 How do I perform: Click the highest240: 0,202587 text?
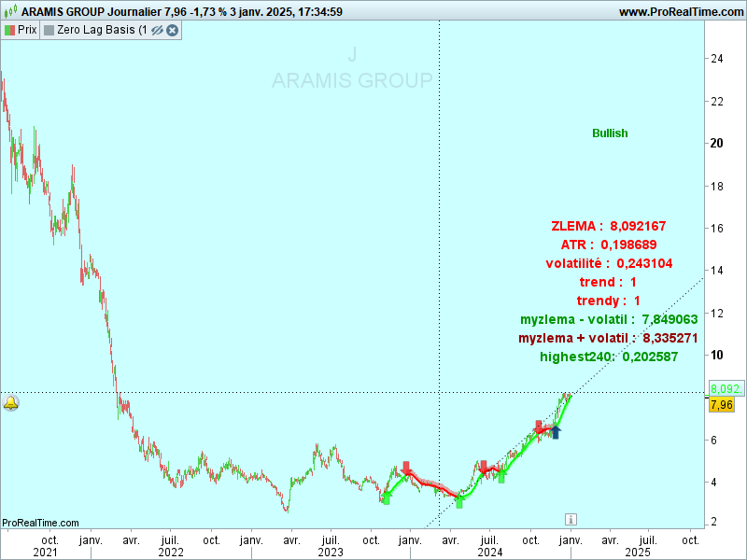coord(609,357)
